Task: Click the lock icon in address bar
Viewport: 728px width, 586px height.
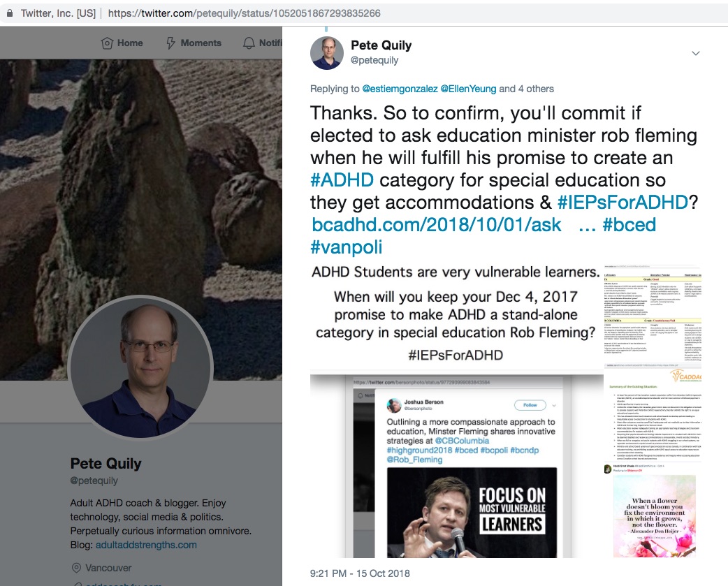Action: pos(10,13)
